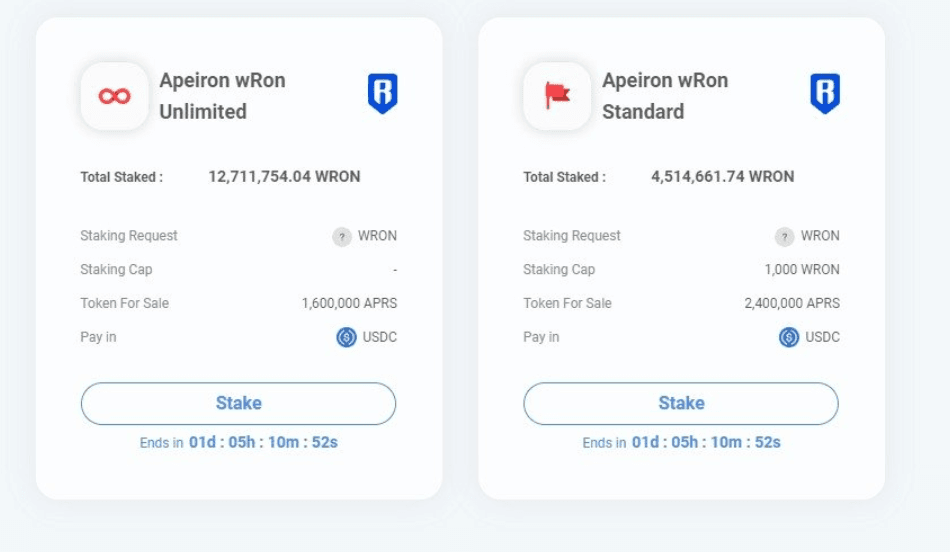Stake in the Apeiron wRon Standard pool

click(681, 404)
